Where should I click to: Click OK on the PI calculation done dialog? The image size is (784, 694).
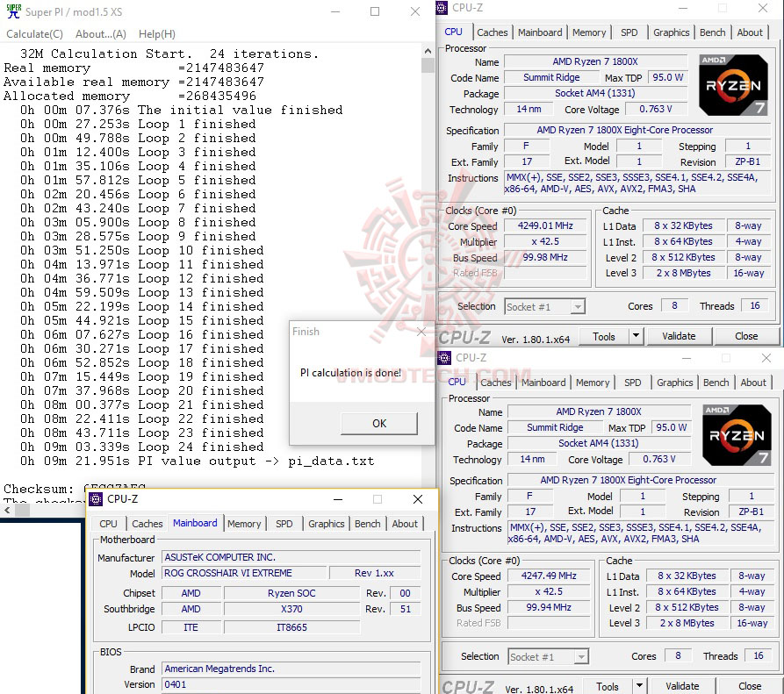378,423
